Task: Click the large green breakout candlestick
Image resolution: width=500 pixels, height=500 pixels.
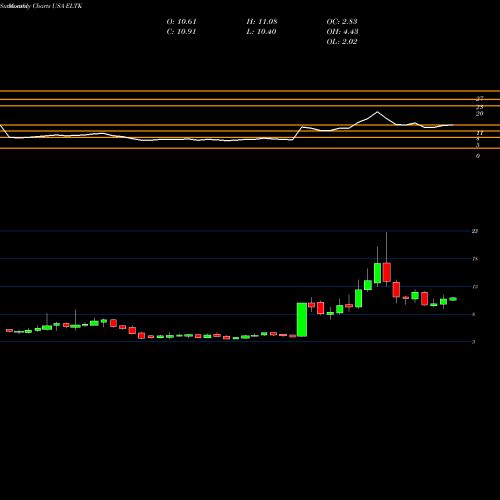Action: tap(302, 320)
